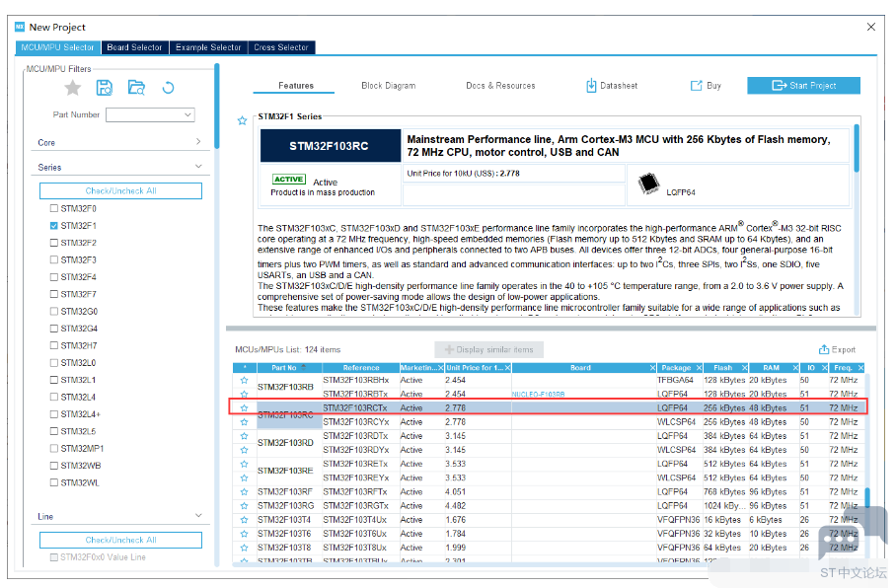The image size is (896, 588).
Task: Select the STM32F103RDTx reference cell
Action: [360, 436]
